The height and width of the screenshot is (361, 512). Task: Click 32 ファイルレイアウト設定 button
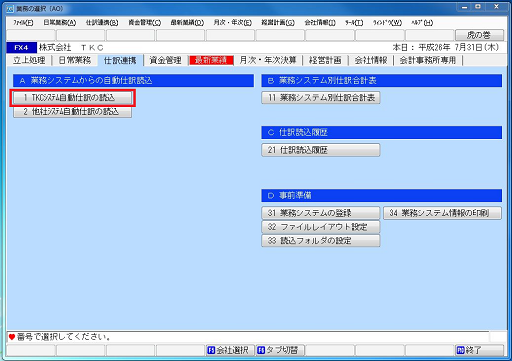[x=321, y=227]
